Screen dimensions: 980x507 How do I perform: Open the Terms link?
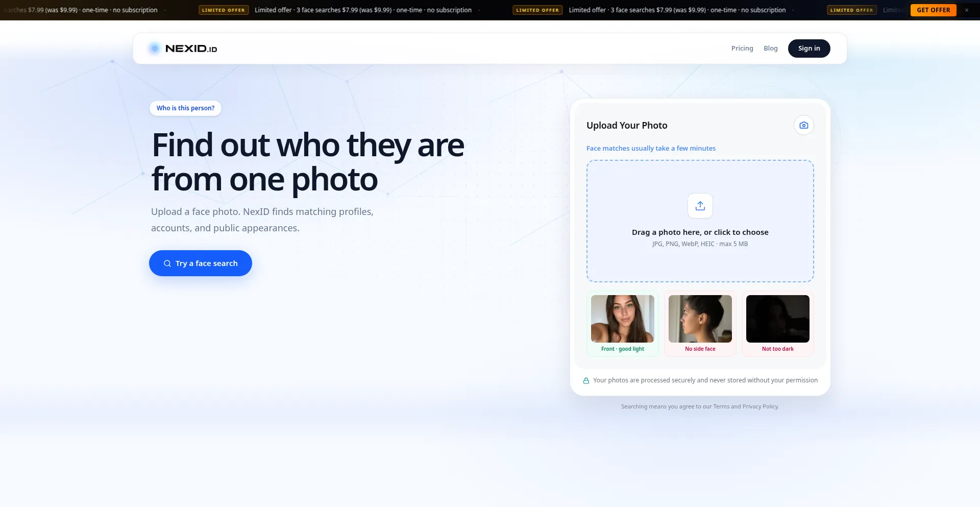click(x=721, y=407)
